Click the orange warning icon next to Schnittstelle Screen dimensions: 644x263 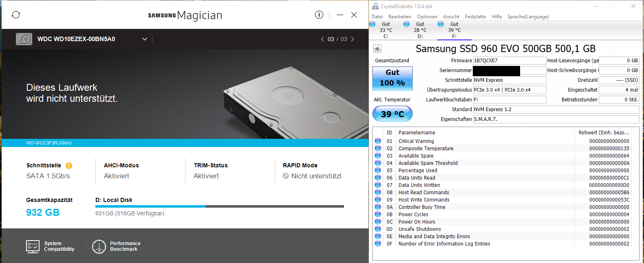[x=69, y=166]
